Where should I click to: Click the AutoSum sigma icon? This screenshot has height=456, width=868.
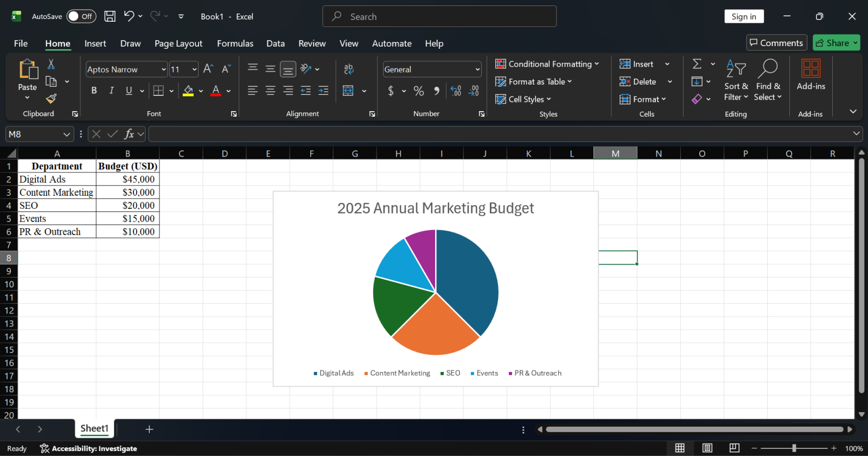click(x=697, y=64)
